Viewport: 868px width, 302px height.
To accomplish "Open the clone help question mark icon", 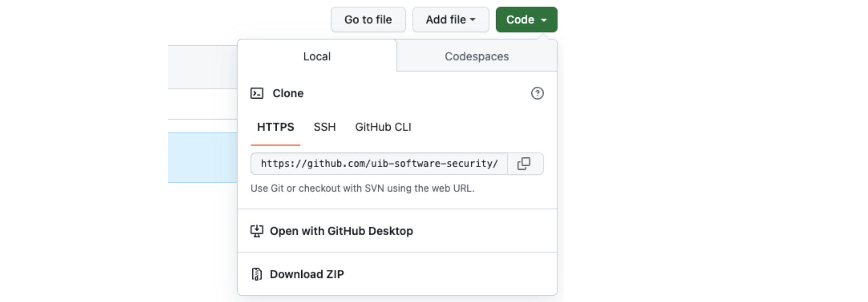I will [x=537, y=93].
